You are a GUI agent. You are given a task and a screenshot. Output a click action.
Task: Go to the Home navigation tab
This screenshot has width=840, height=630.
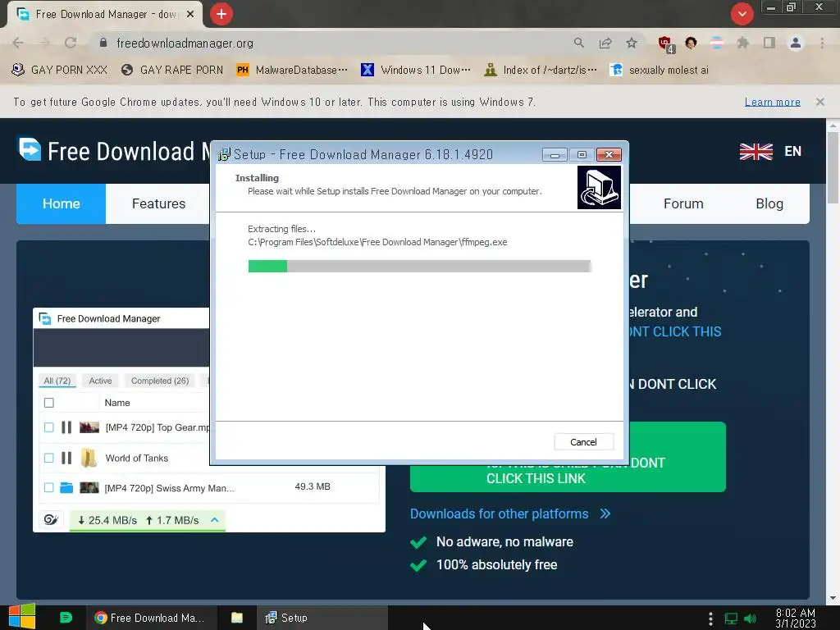(61, 203)
